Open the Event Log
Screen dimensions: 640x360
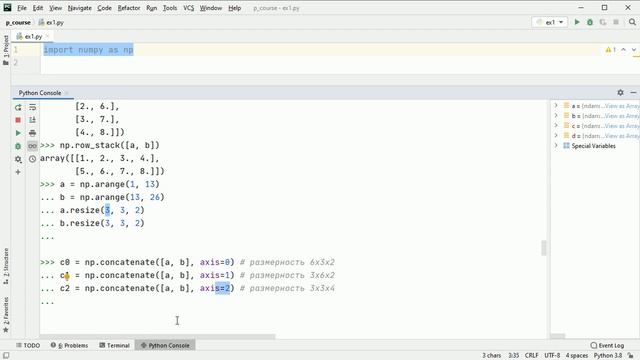pos(607,345)
